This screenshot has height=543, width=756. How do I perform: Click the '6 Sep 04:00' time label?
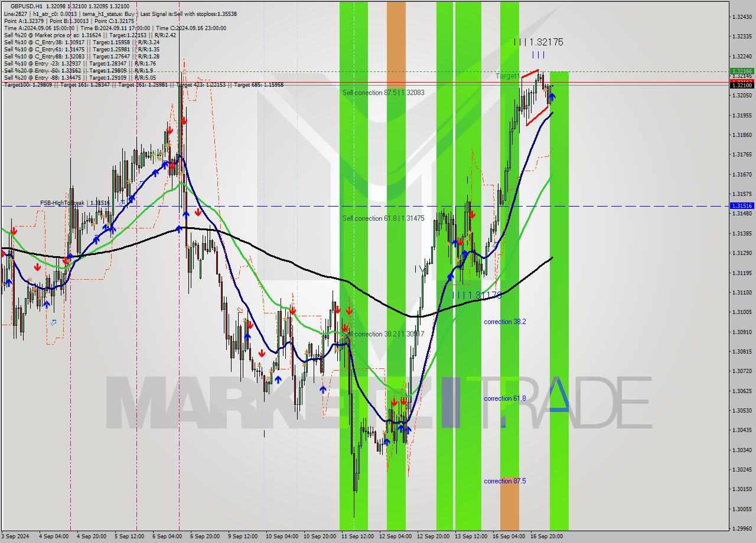[x=167, y=537]
